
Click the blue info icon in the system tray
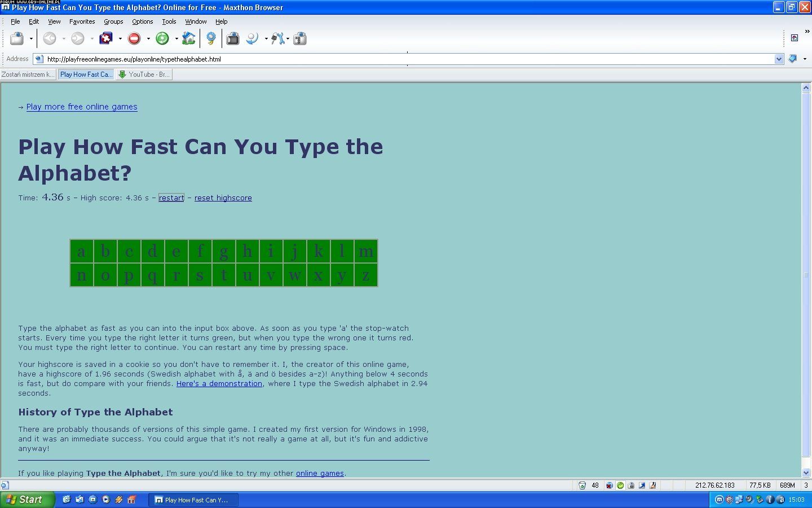pyautogui.click(x=770, y=500)
